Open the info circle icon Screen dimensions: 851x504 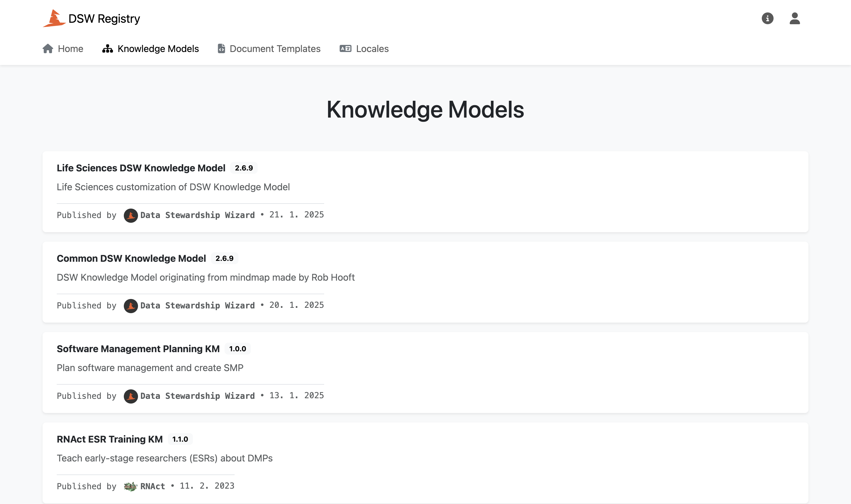coord(767,18)
